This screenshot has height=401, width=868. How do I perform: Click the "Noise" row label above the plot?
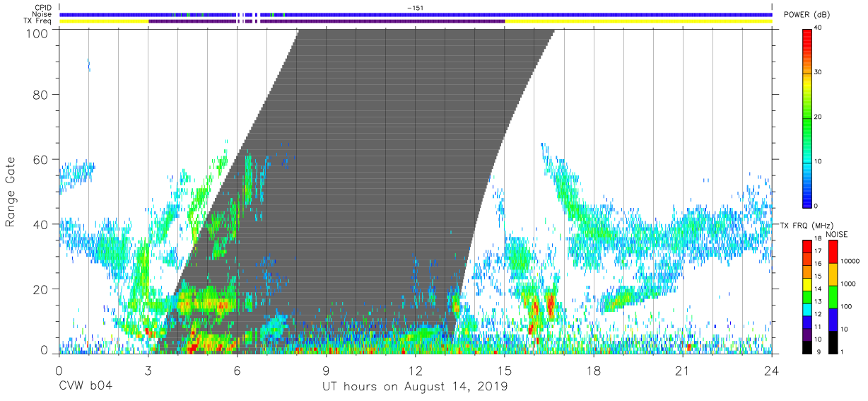tap(42, 14)
